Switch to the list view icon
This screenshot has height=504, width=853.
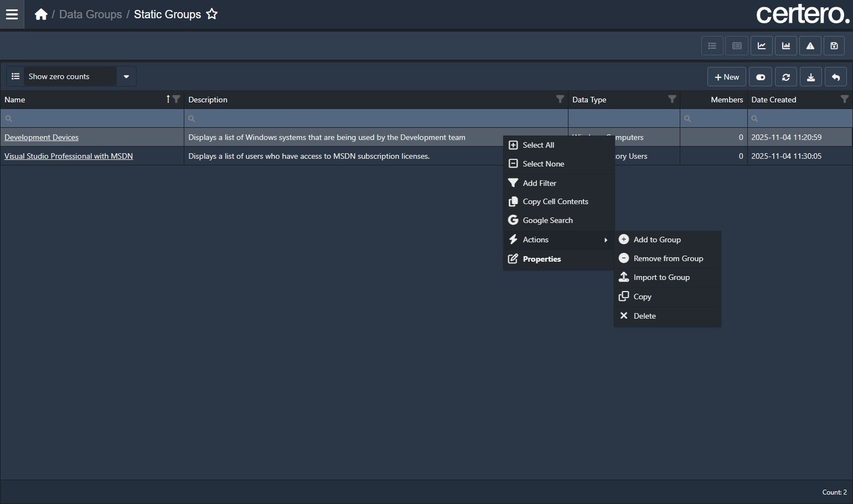coord(712,46)
